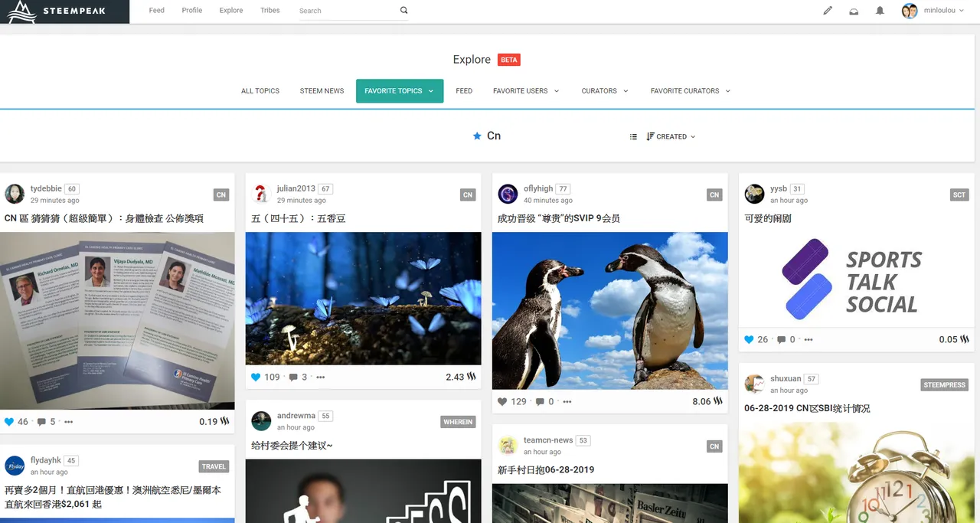This screenshot has width=980, height=523.
Task: Open blue butterflies image thumbnail
Action: [x=363, y=299]
